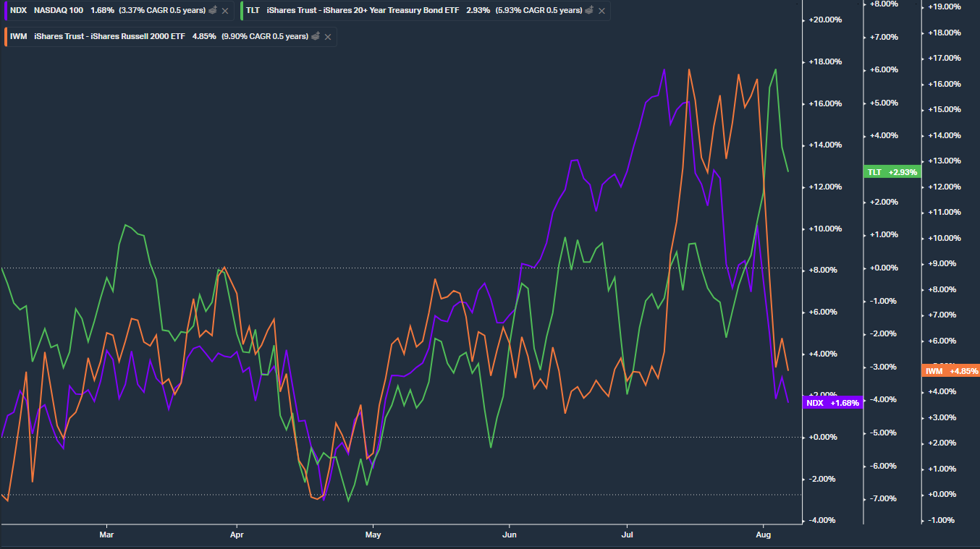The width and height of the screenshot is (980, 549).
Task: Click the layers icon in the IWM legend
Action: (x=316, y=37)
